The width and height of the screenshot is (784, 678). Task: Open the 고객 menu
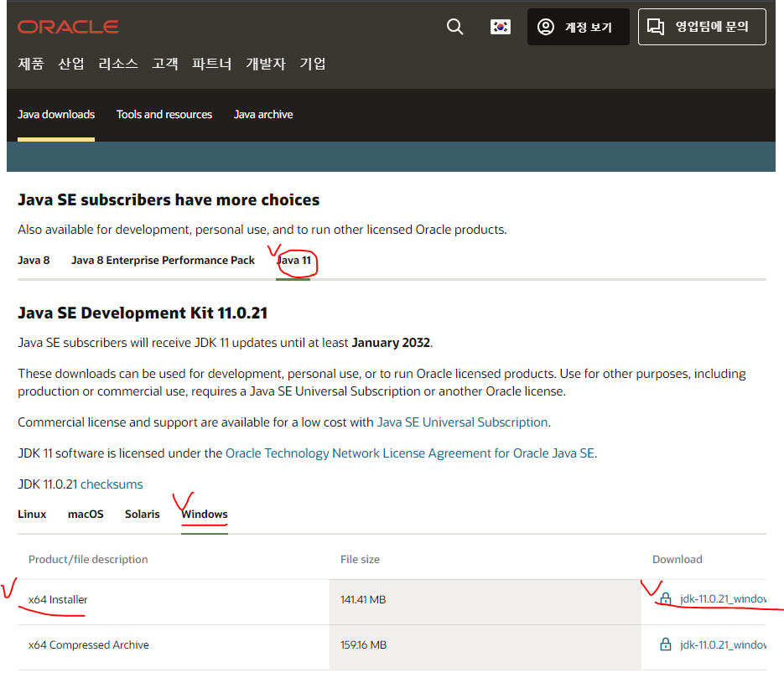tap(165, 64)
